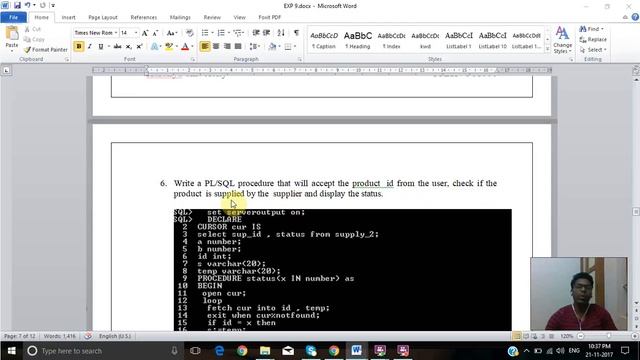Switch to the Foxit PDF tab

pos(269,17)
